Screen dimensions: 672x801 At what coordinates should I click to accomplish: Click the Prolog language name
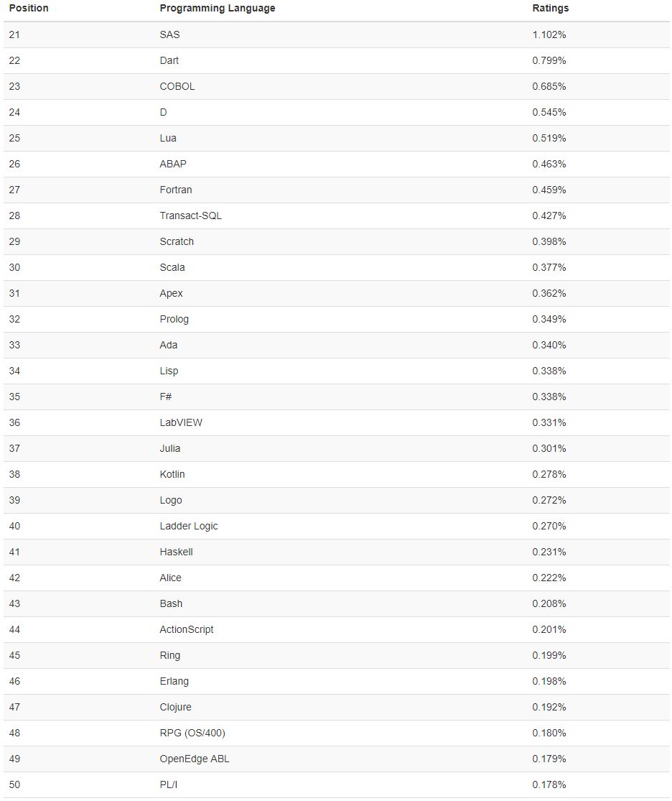point(174,319)
